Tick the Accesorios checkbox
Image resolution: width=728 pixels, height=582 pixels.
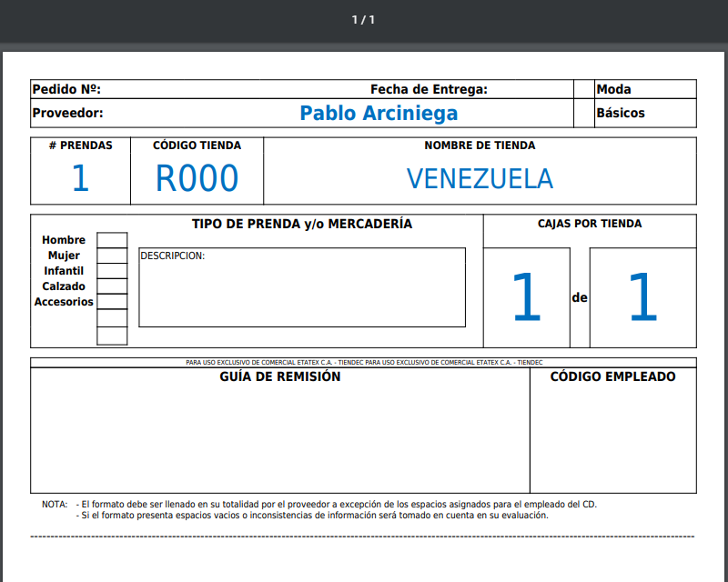tap(112, 302)
